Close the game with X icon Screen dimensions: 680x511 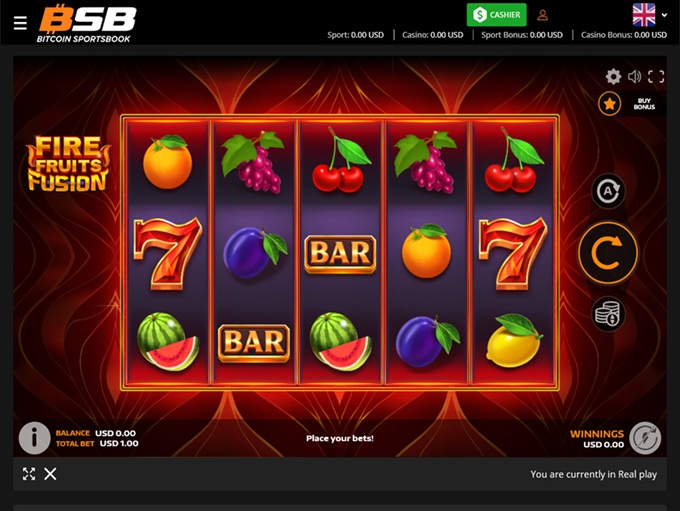pos(50,474)
